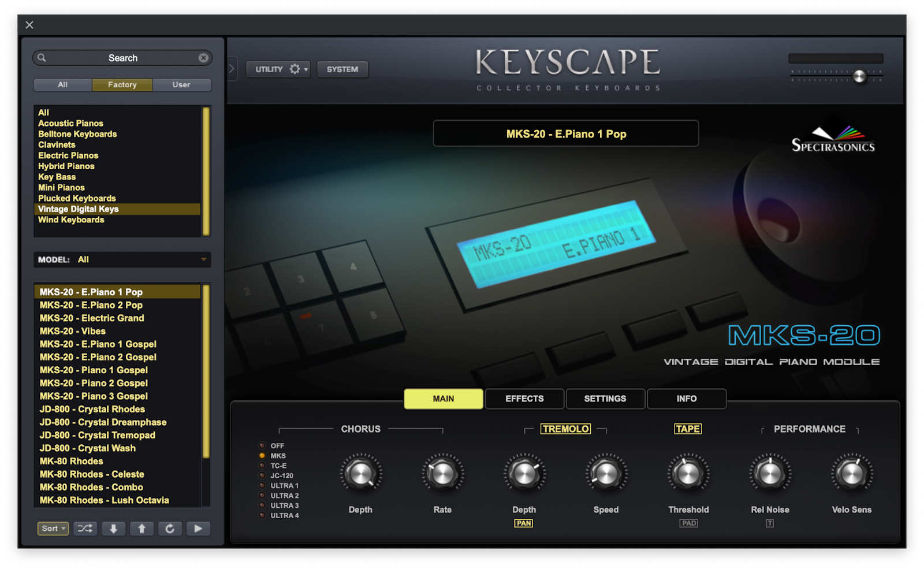Select ULTRA 2 chorus type
Image resolution: width=924 pixels, height=569 pixels.
pyautogui.click(x=262, y=496)
